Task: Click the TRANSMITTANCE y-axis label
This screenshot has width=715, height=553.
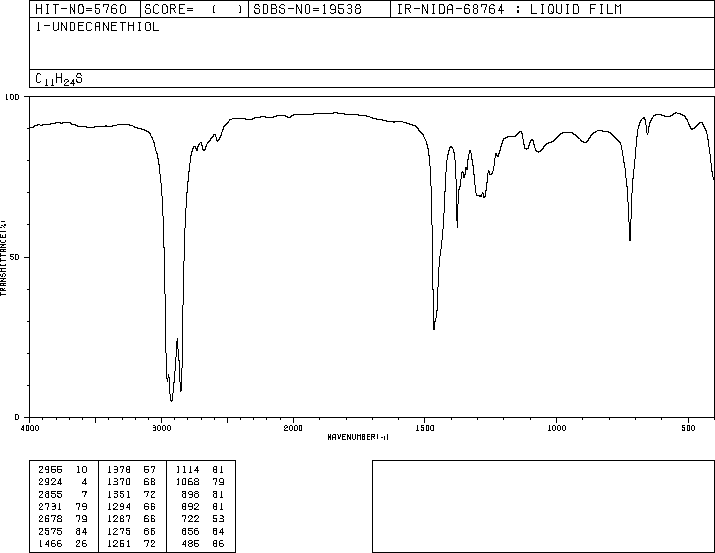Action: 3,258
